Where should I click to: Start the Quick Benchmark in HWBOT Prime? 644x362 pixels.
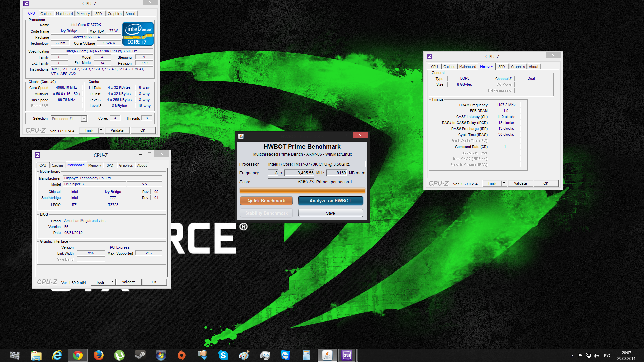point(266,201)
